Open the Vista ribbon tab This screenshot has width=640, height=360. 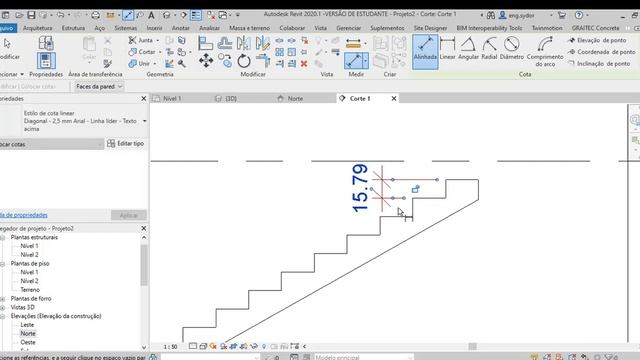click(320, 28)
